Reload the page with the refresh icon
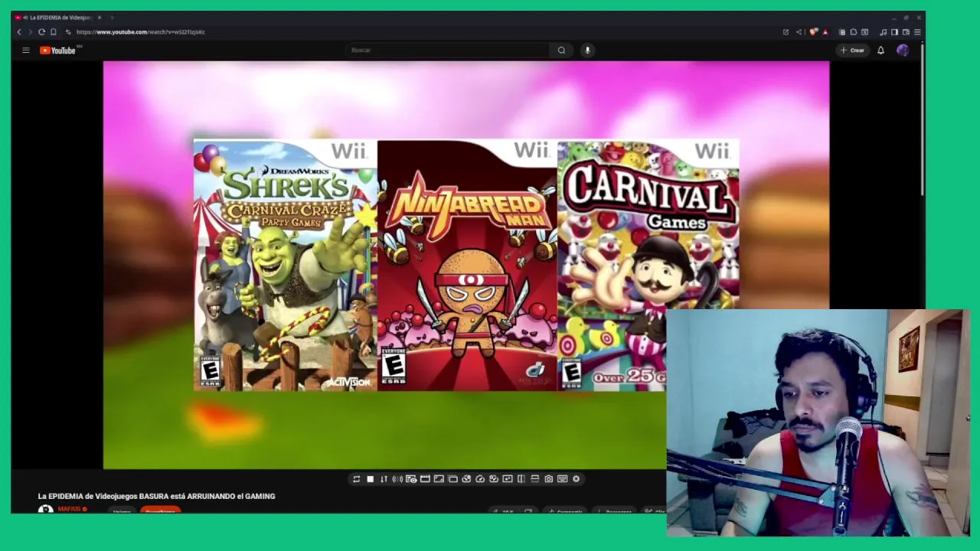 (41, 32)
